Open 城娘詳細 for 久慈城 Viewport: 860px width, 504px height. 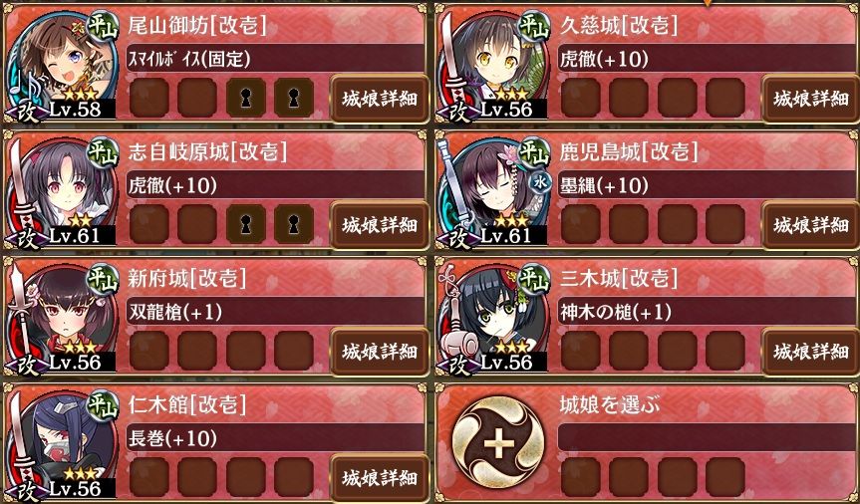[811, 99]
